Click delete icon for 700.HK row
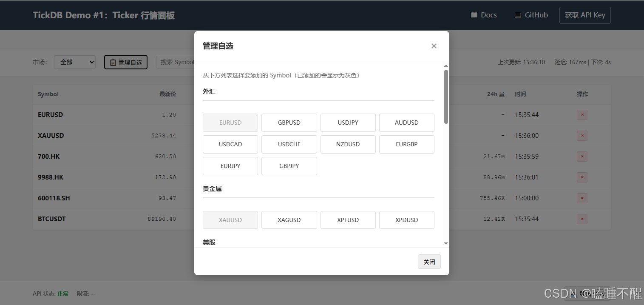The width and height of the screenshot is (644, 305). (582, 157)
